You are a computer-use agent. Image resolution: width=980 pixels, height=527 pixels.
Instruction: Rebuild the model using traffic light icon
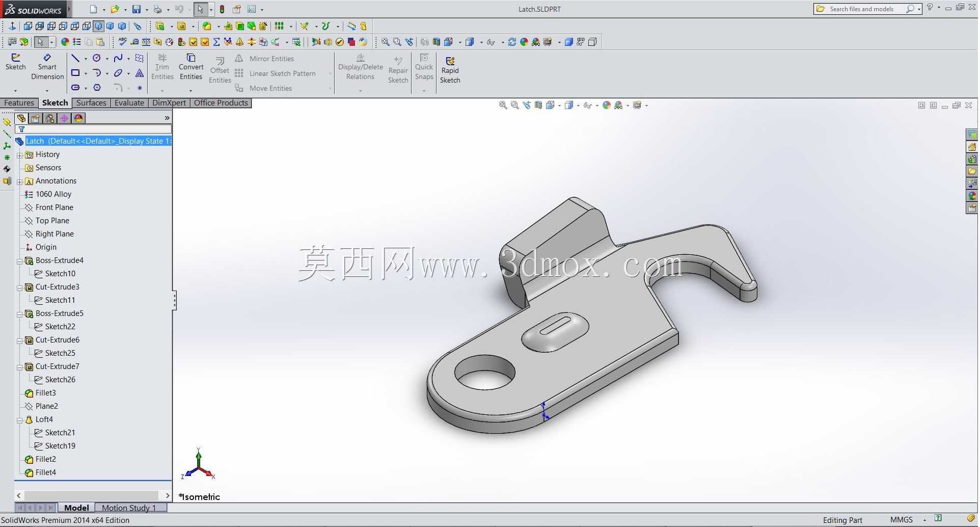pos(222,9)
